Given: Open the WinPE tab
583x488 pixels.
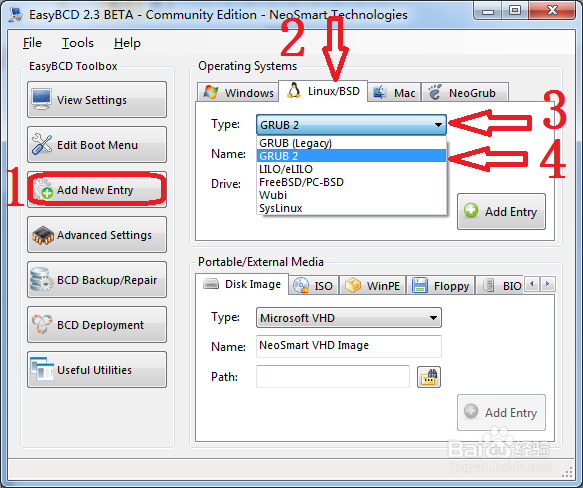Looking at the screenshot, I should (x=372, y=285).
